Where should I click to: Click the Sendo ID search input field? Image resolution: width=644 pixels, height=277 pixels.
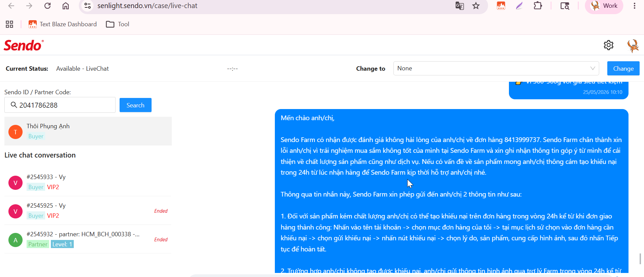tap(60, 105)
